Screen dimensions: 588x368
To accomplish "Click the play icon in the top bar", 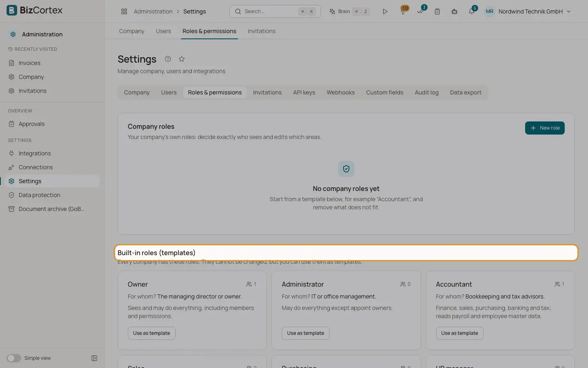I will coord(385,11).
